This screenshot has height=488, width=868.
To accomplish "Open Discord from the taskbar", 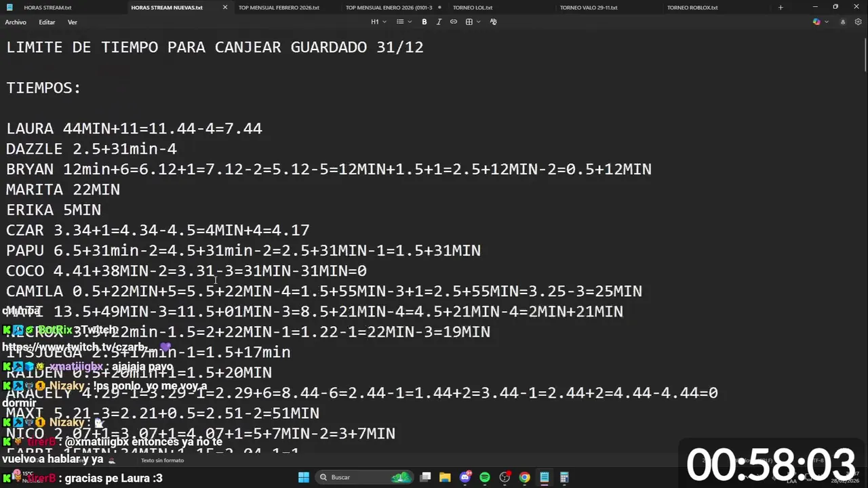I will (x=465, y=477).
